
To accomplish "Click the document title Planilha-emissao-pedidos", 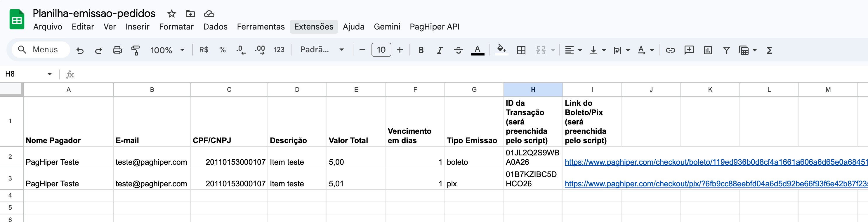I will pos(94,13).
